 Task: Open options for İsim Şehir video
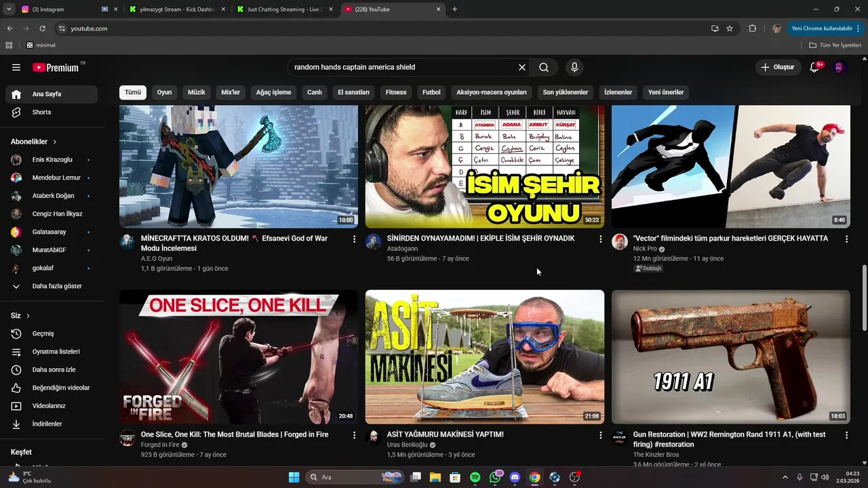tap(600, 239)
